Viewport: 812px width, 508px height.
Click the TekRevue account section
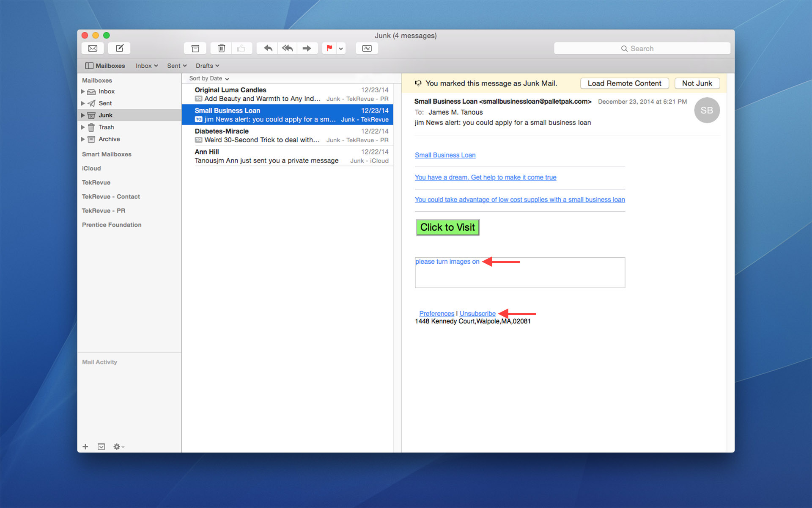96,182
